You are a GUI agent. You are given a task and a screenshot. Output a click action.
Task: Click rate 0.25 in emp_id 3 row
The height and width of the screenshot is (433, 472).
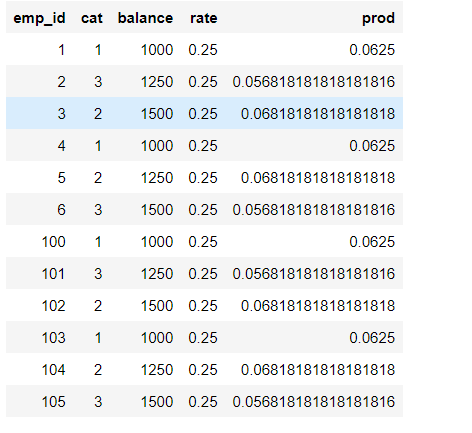click(x=203, y=114)
